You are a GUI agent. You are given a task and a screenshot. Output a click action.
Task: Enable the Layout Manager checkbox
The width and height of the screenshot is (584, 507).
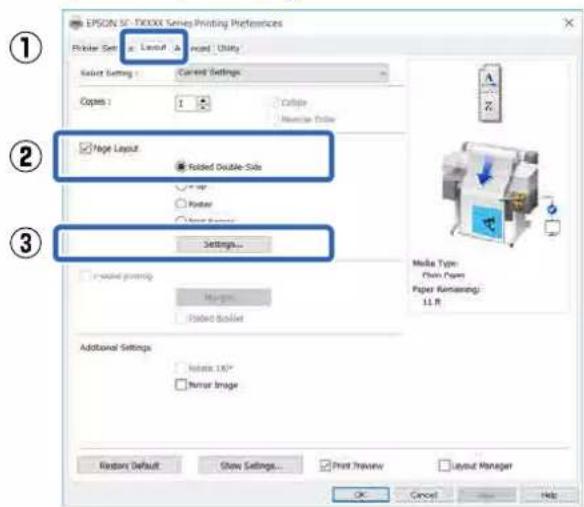(444, 465)
